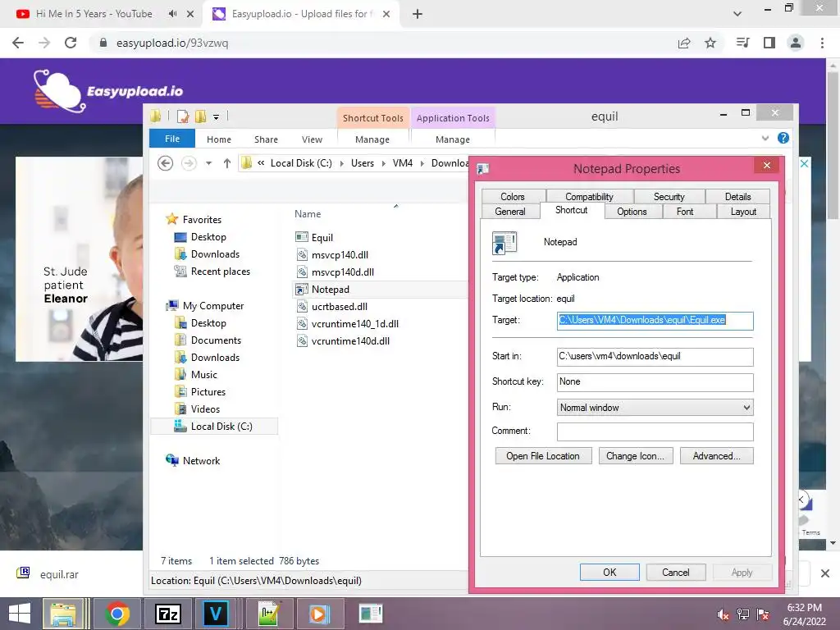Mute the YouTube tab audio icon
This screenshot has height=630, width=840.
point(172,14)
